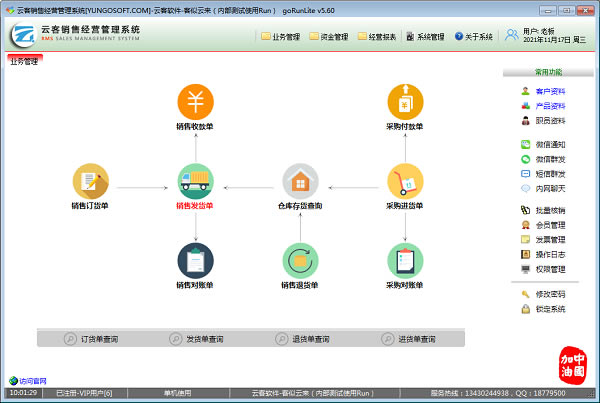Open the 采购对账单 checklist icon
The height and width of the screenshot is (403, 600).
(x=405, y=261)
